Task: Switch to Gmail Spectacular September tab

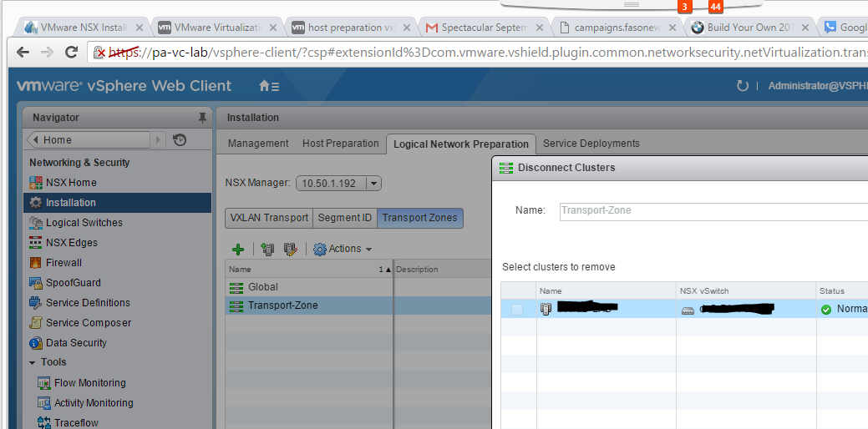Action: (485, 27)
